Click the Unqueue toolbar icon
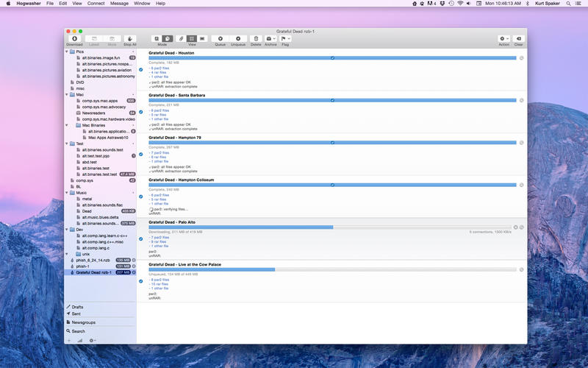The width and height of the screenshot is (588, 368). pos(238,38)
